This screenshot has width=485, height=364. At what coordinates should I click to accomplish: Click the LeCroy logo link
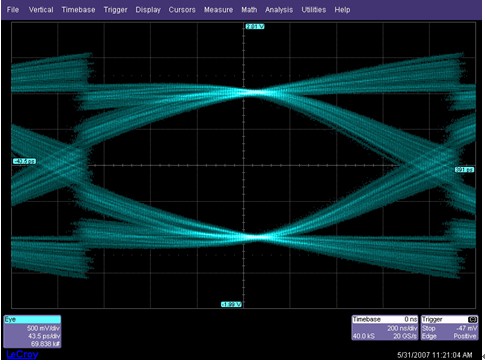[x=22, y=355]
